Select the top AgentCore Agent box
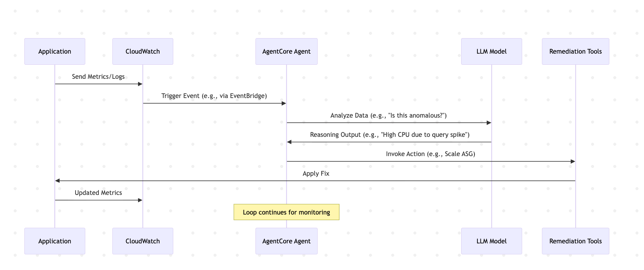Viewport: 644px width, 270px height. click(286, 51)
